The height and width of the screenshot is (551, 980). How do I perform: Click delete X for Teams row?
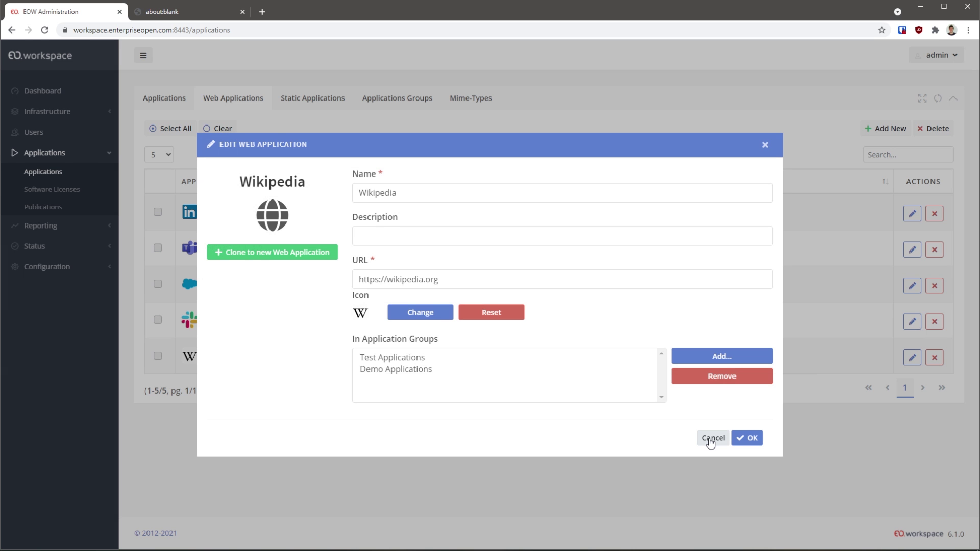coord(935,249)
